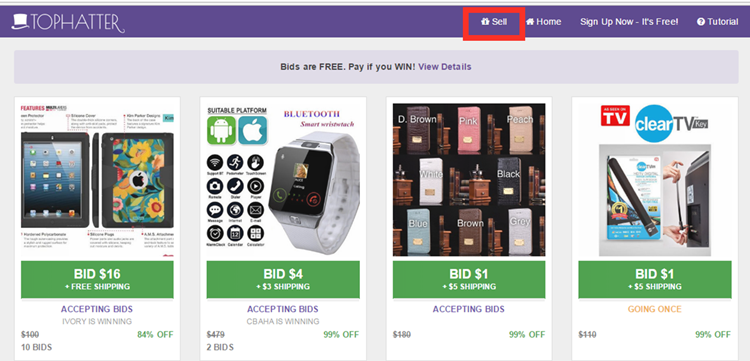Open the colored phone wallet cases image
This screenshot has height=361, width=750.
click(469, 180)
